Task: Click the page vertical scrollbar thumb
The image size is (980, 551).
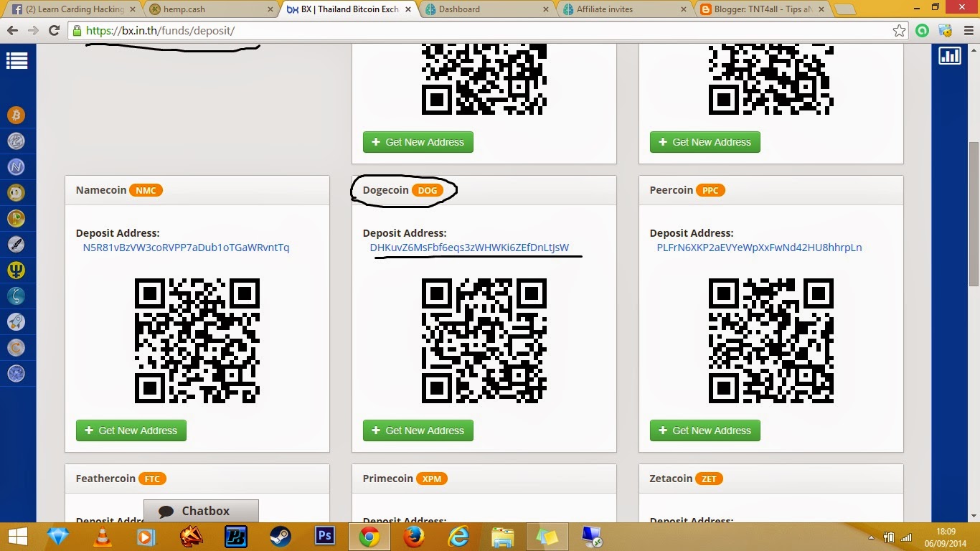Action: tap(974, 214)
